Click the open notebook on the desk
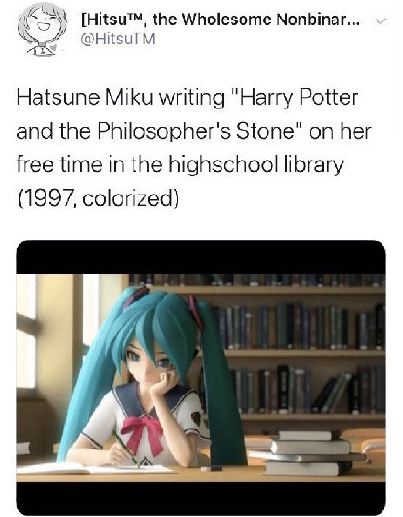 (95, 468)
